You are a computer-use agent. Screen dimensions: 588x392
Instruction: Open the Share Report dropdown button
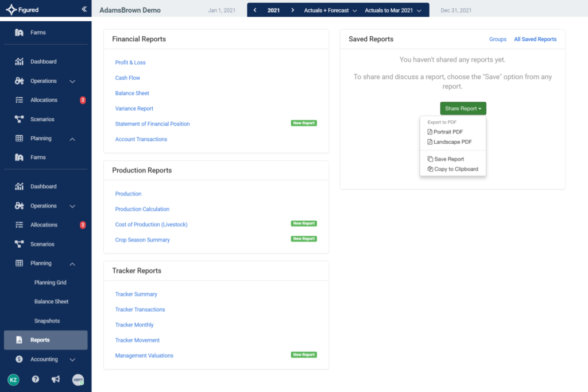pos(463,109)
